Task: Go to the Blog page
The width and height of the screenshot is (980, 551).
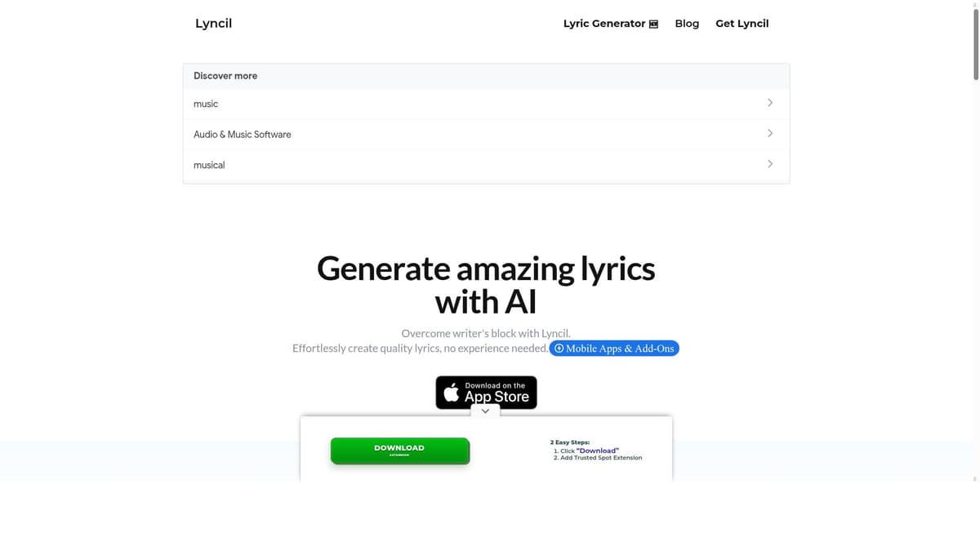Action: pyautogui.click(x=687, y=24)
